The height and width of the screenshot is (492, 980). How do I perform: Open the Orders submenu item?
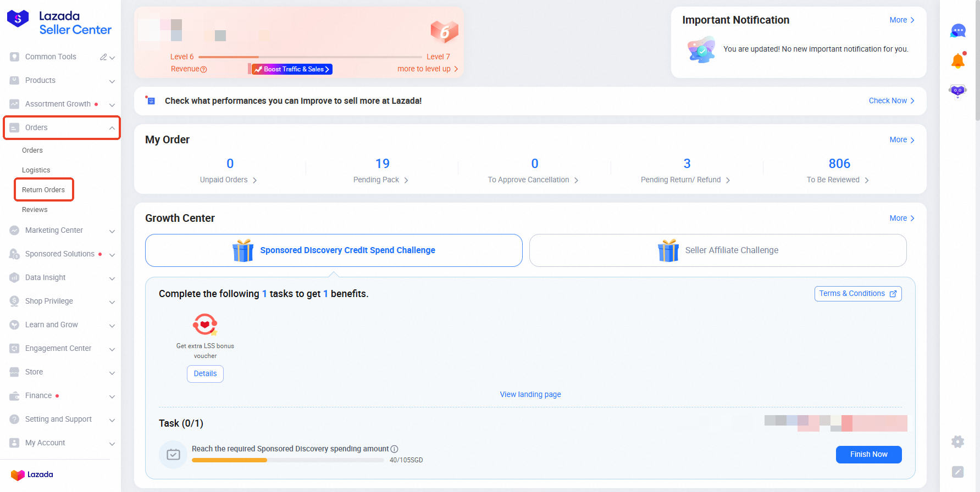click(32, 150)
